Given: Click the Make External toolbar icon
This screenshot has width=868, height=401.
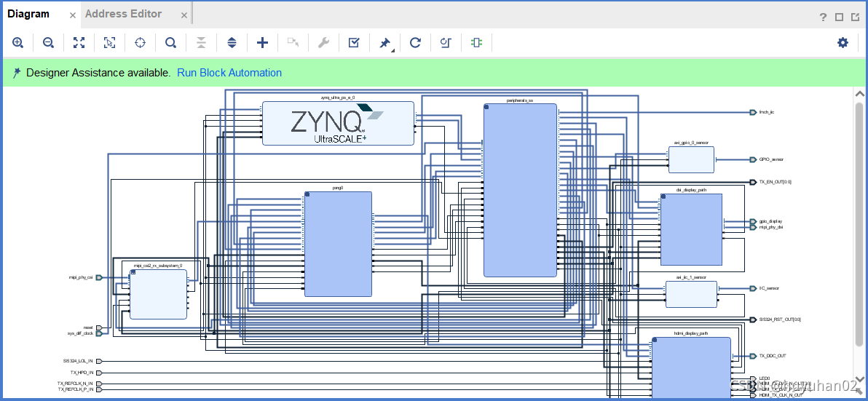Looking at the screenshot, I should tap(293, 43).
